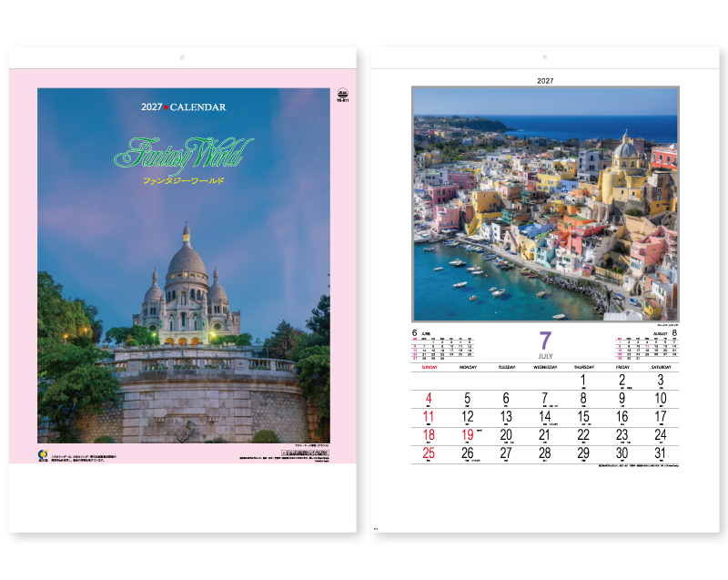The image size is (728, 580).
Task: Click the August mini calendar
Action: point(647,345)
